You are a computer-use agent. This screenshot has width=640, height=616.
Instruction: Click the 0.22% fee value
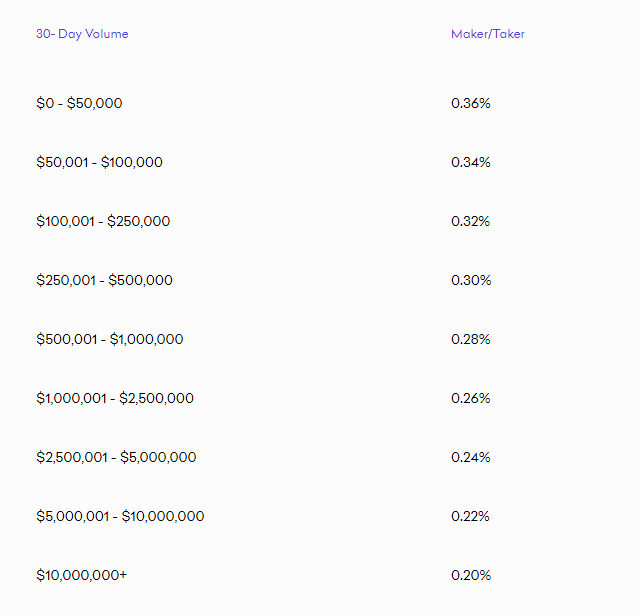pyautogui.click(x=471, y=516)
